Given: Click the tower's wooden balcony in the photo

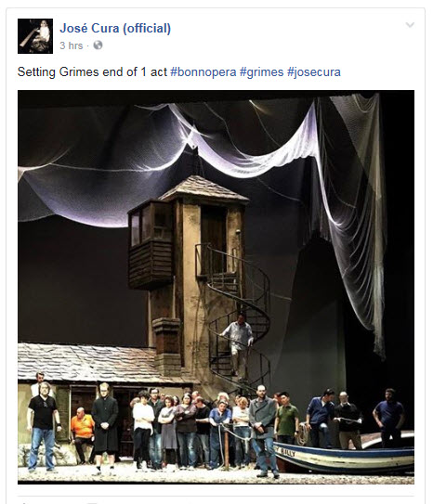Looking at the screenshot, I should pyautogui.click(x=151, y=244).
